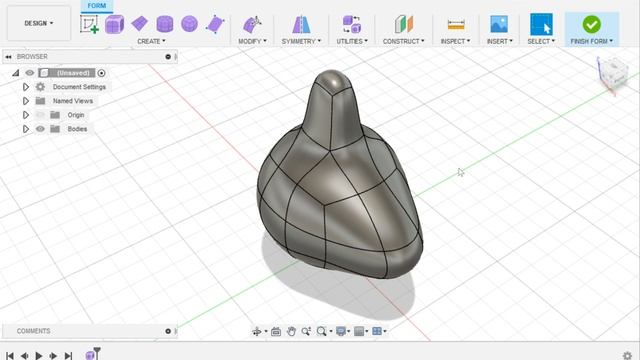Screen dimensions: 640x360
Task: Click the Construct offset plane icon
Action: 404,24
